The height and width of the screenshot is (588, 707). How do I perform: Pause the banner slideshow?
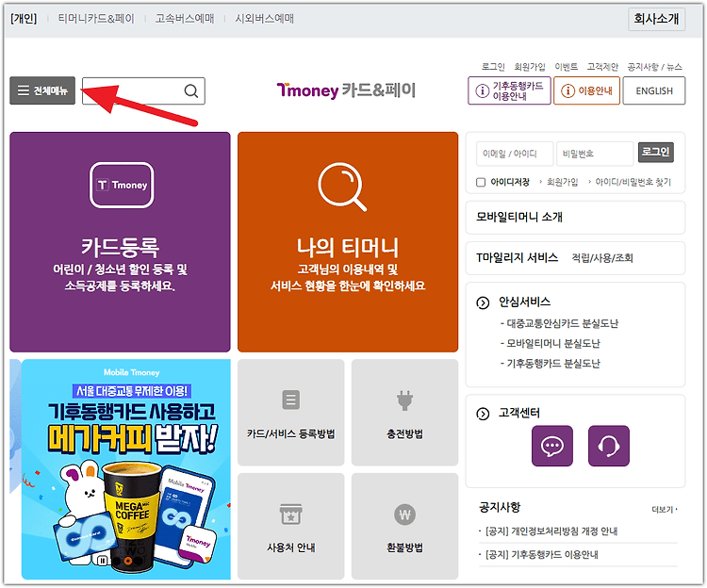click(103, 561)
